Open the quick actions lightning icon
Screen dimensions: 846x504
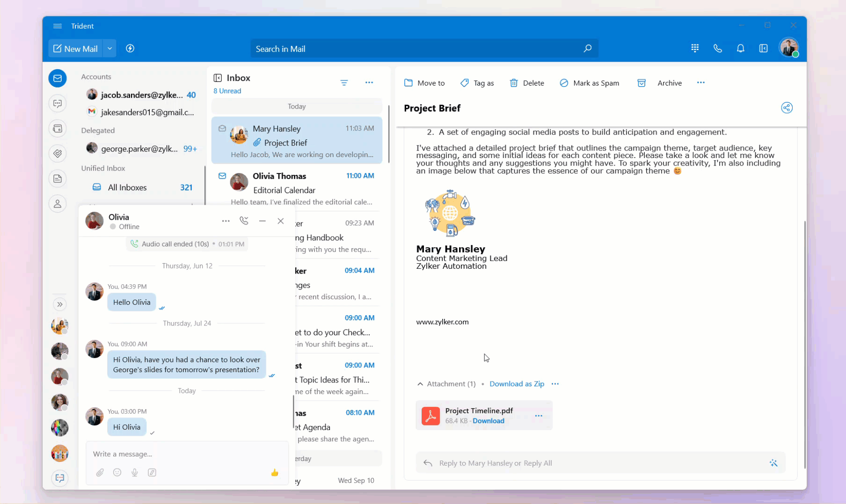click(130, 49)
